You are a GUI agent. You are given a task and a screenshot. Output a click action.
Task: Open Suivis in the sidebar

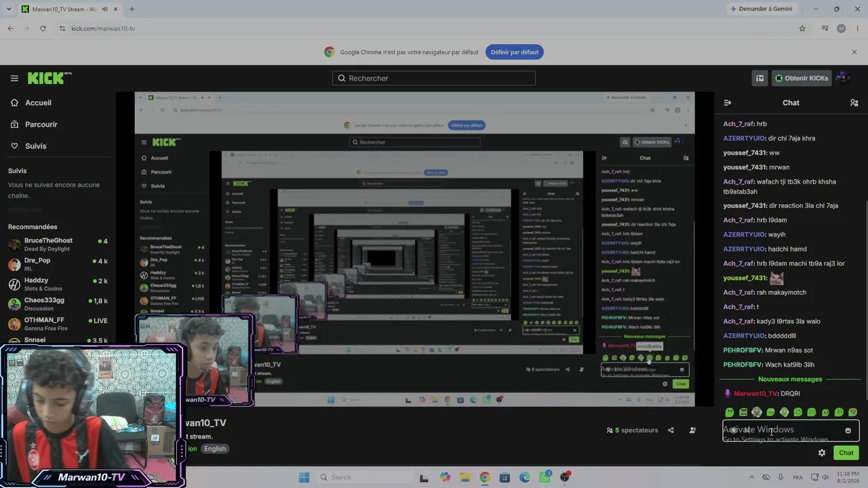pos(36,146)
